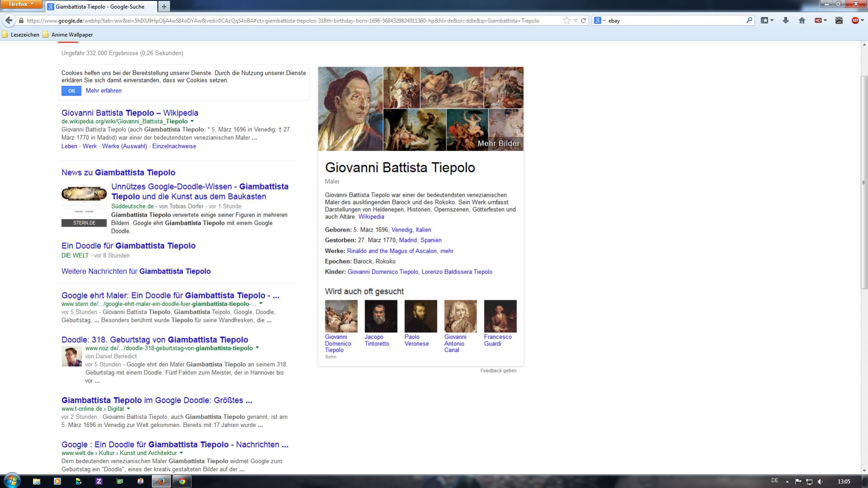Open the Giambattista Tiepolo im Google Doodle result
This screenshot has width=868, height=488.
[x=157, y=400]
